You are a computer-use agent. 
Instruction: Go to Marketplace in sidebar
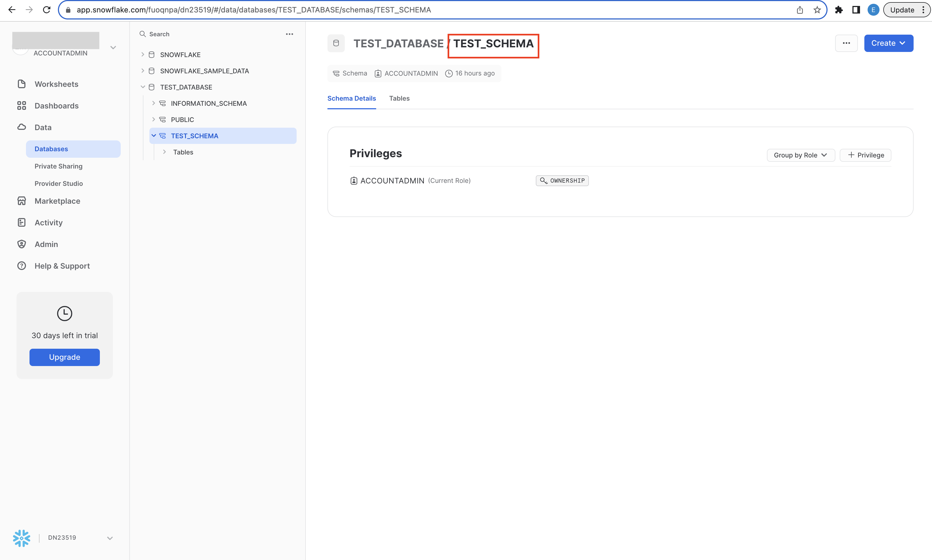(x=57, y=201)
